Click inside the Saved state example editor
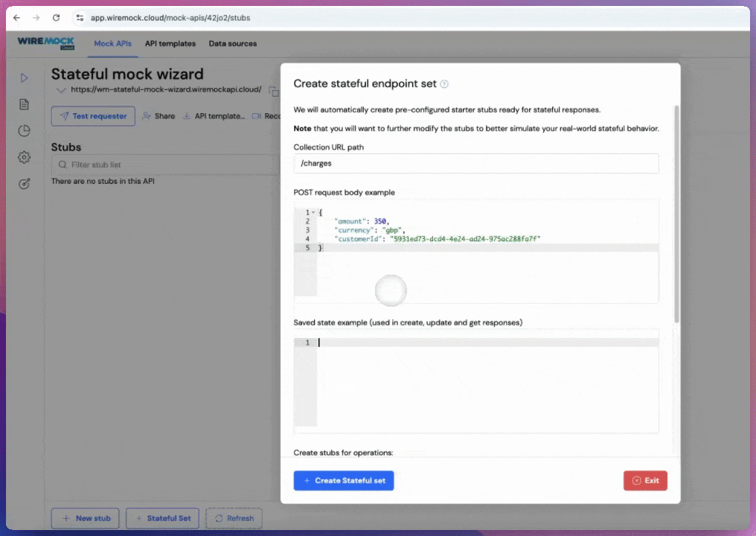This screenshot has height=536, width=756. (476, 382)
